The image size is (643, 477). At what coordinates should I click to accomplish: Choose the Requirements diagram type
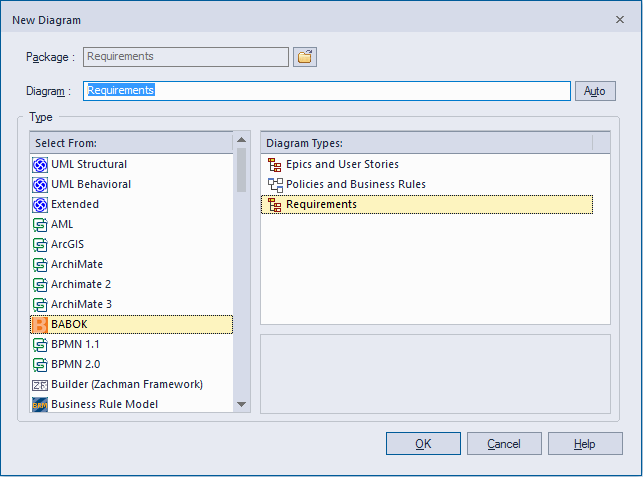pos(321,204)
